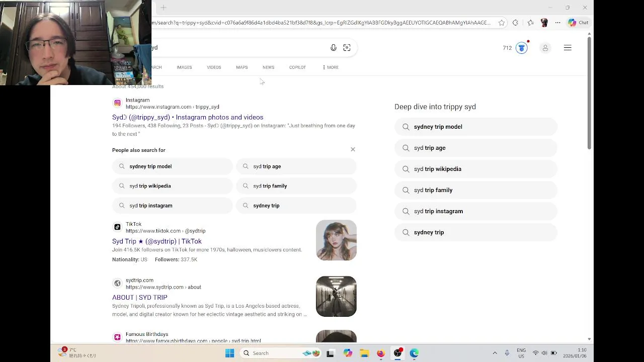Open File Explorer from the taskbar

[364, 353]
